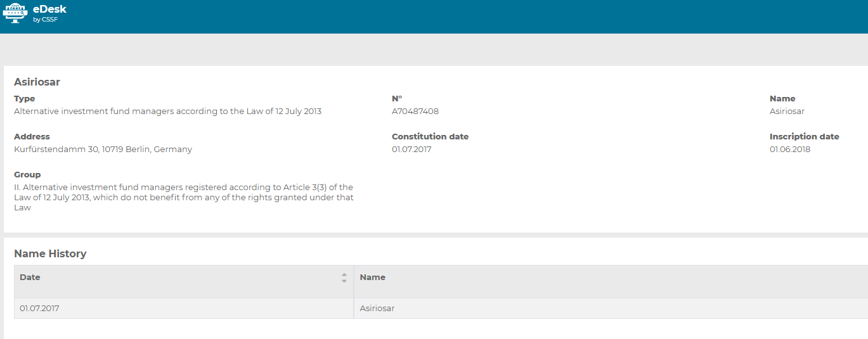Click the N° field label

click(397, 99)
